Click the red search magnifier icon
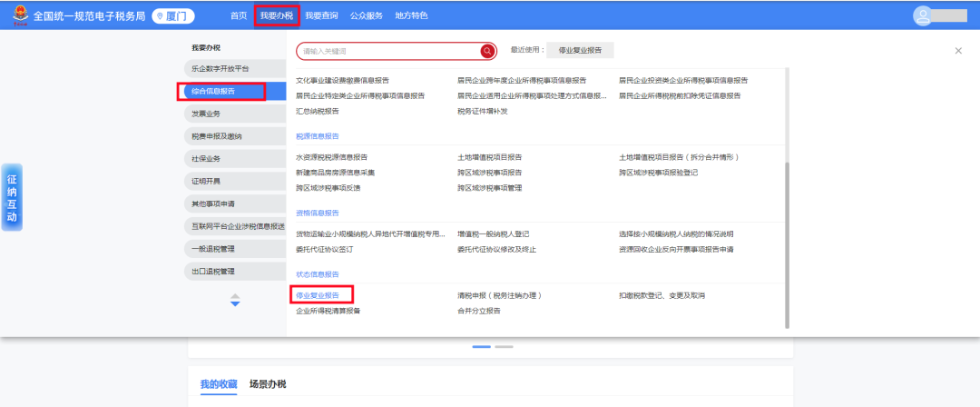This screenshot has width=980, height=407. pos(487,52)
